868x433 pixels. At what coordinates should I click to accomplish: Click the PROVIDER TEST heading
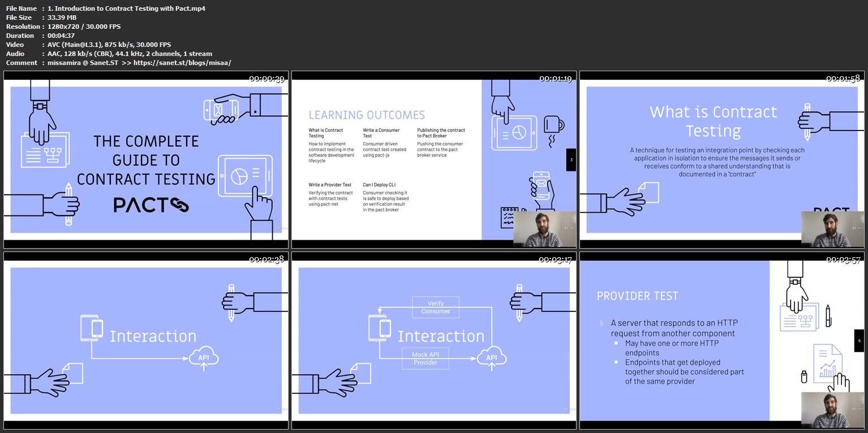click(638, 296)
